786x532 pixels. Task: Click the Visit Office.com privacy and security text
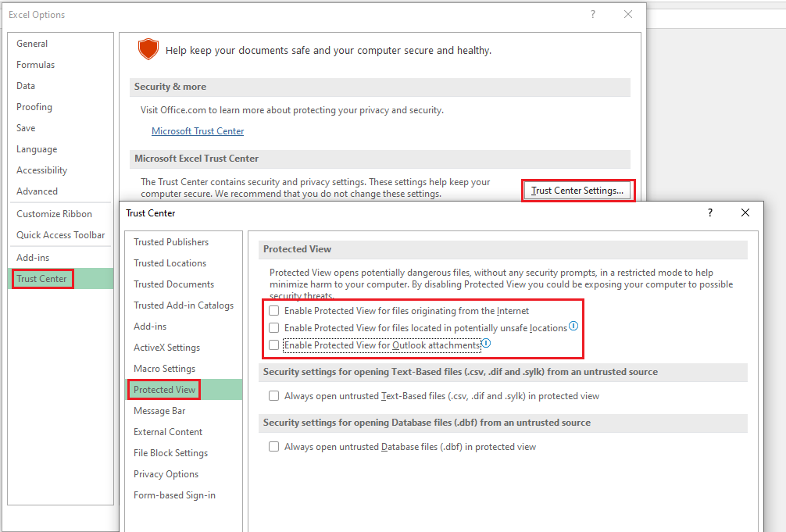pos(291,110)
